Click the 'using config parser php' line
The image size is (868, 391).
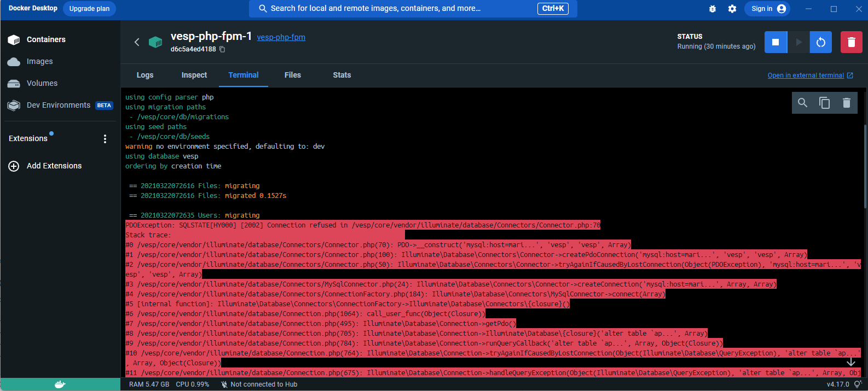[x=170, y=97]
